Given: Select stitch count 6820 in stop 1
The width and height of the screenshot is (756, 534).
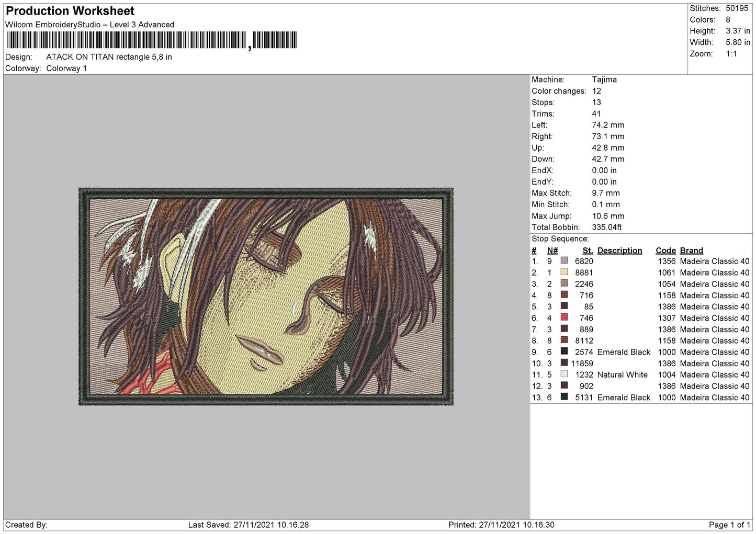Looking at the screenshot, I should point(584,261).
